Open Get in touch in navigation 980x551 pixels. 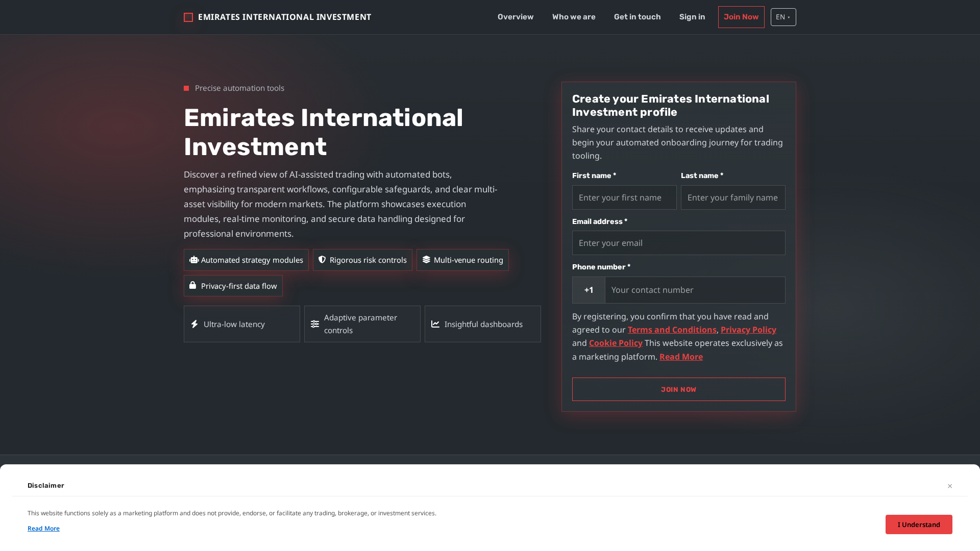tap(637, 17)
